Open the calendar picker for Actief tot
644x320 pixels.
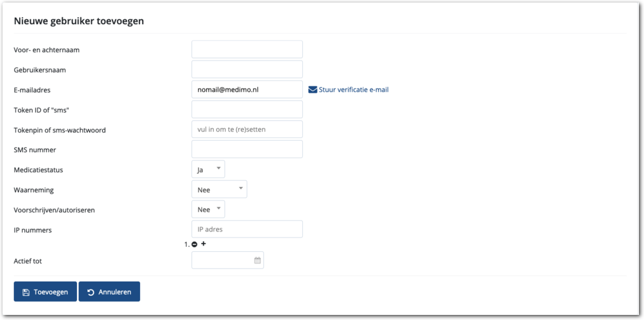tap(257, 260)
